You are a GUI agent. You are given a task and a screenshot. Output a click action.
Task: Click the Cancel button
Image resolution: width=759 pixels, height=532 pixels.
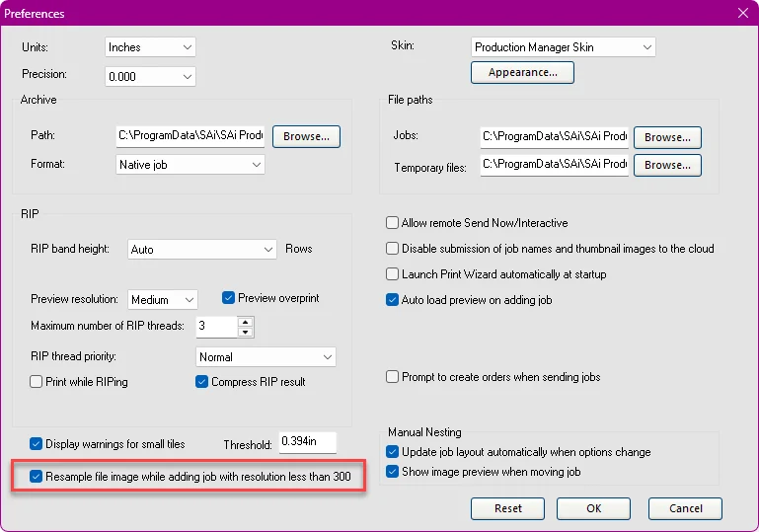(x=685, y=508)
